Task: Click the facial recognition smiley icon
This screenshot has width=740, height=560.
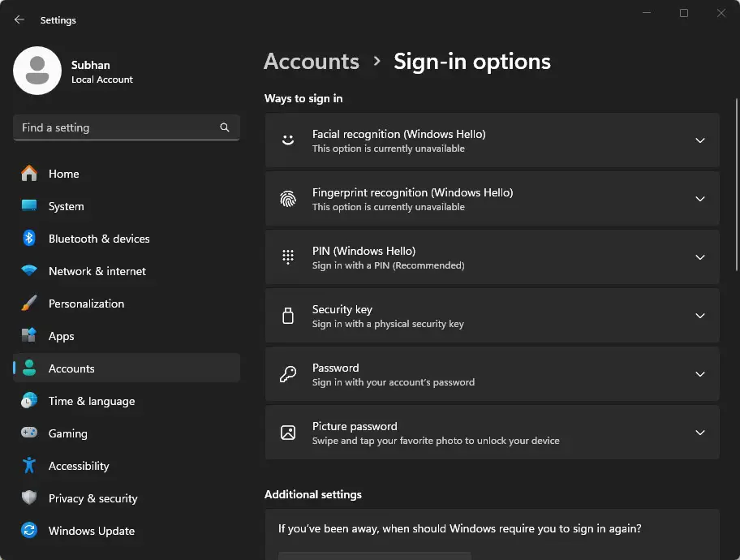Action: (x=288, y=140)
